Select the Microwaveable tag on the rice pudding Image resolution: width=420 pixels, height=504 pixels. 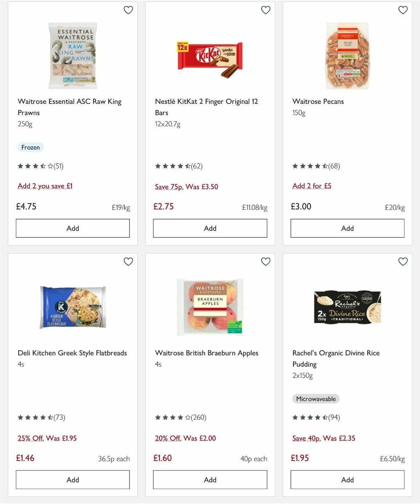coord(316,399)
